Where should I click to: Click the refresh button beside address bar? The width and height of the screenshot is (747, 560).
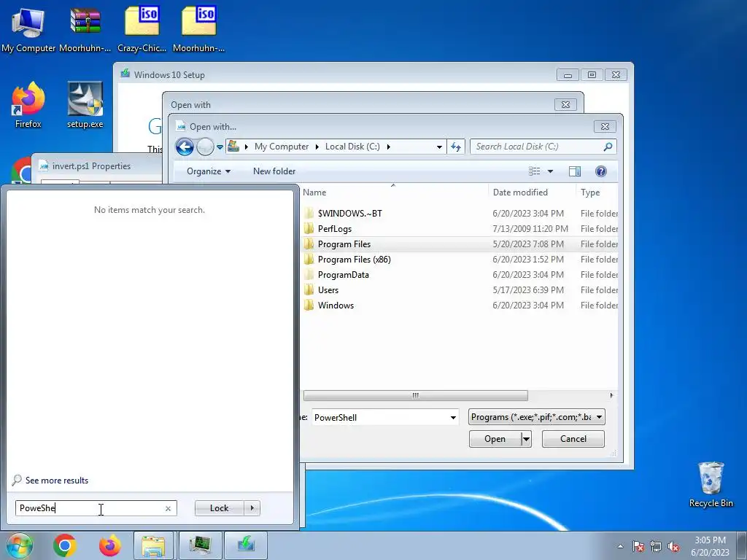(456, 147)
